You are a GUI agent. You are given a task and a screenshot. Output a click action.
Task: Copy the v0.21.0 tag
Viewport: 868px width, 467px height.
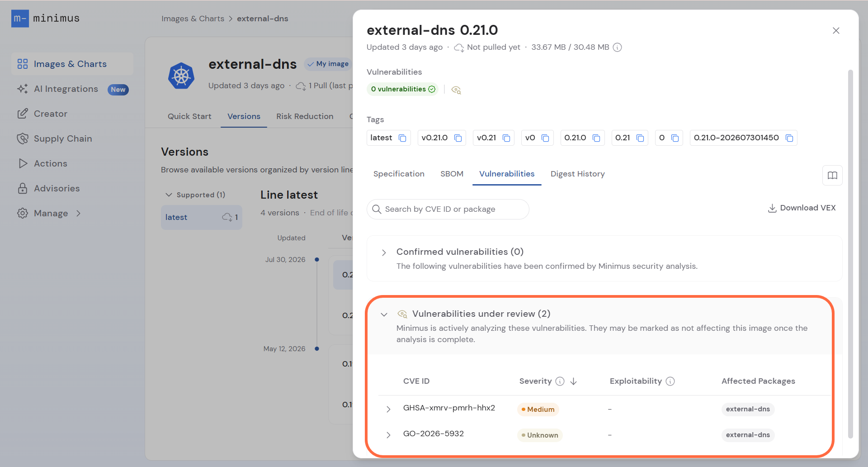coord(458,138)
